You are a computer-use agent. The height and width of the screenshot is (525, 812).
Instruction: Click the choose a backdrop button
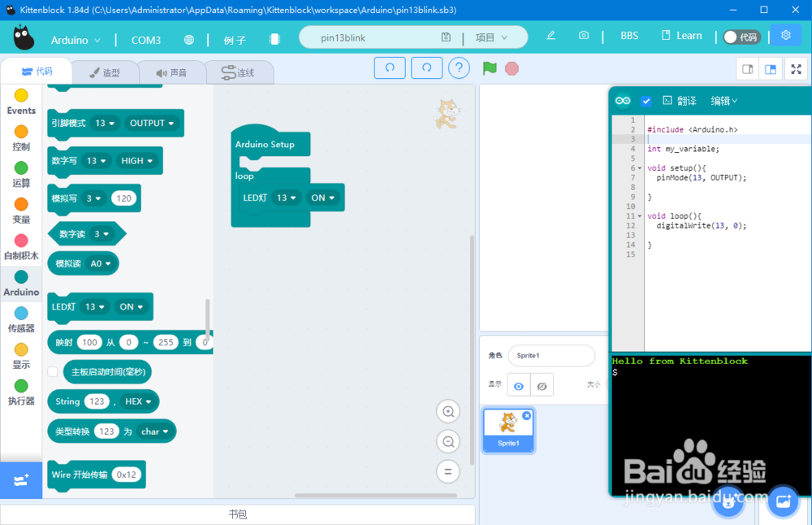point(784,501)
